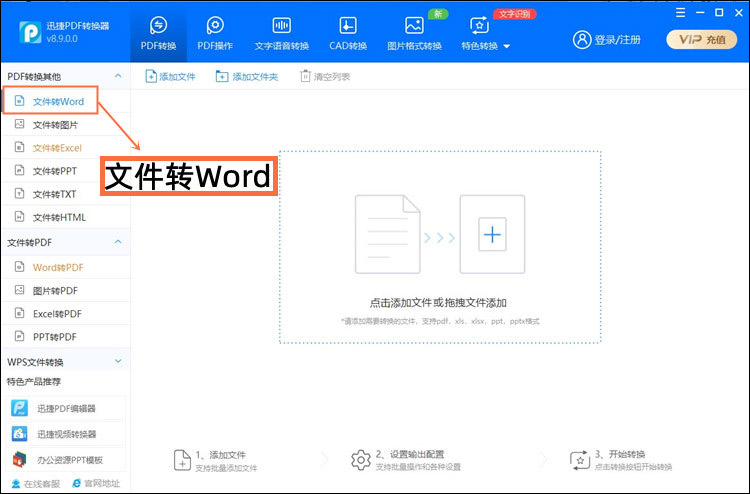Image resolution: width=750 pixels, height=494 pixels.
Task: Open 迅捷PDF编辑器 product recommendation
Action: 66,408
